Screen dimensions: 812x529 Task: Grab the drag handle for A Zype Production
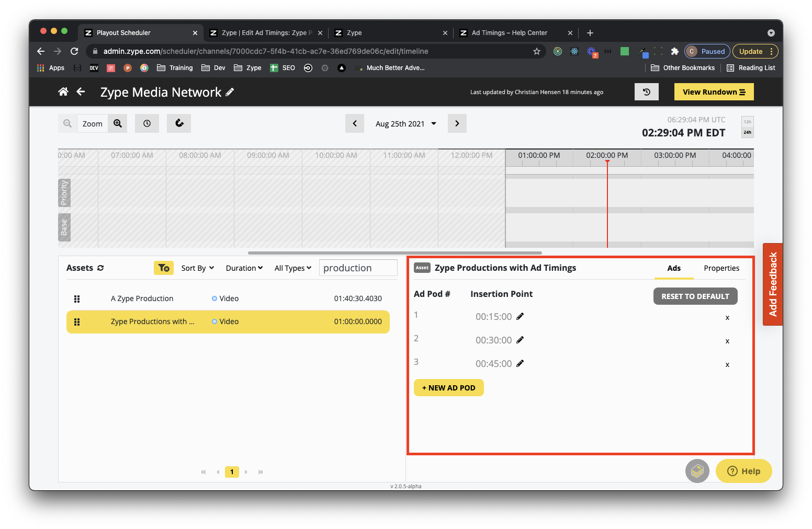[77, 299]
